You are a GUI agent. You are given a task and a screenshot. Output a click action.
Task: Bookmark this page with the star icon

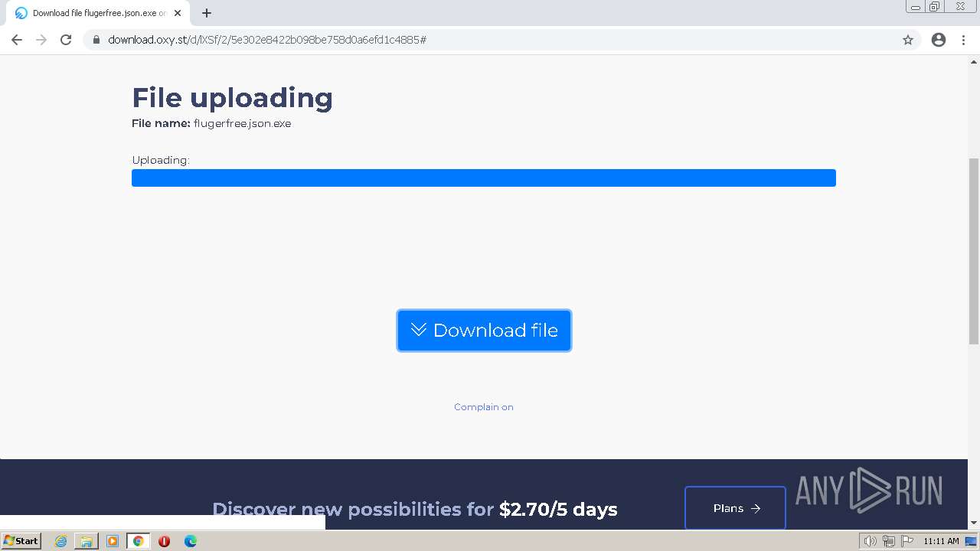click(908, 40)
